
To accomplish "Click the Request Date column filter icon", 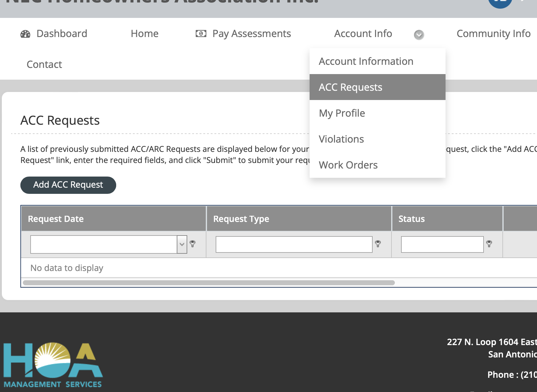I will [x=193, y=244].
